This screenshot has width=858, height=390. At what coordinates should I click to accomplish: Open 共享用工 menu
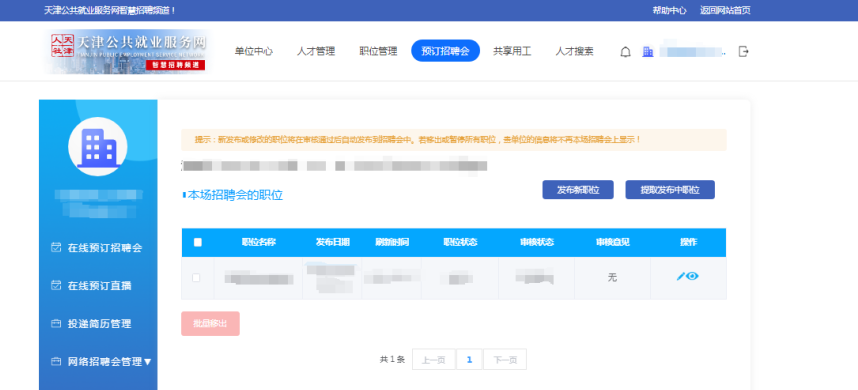tap(512, 51)
